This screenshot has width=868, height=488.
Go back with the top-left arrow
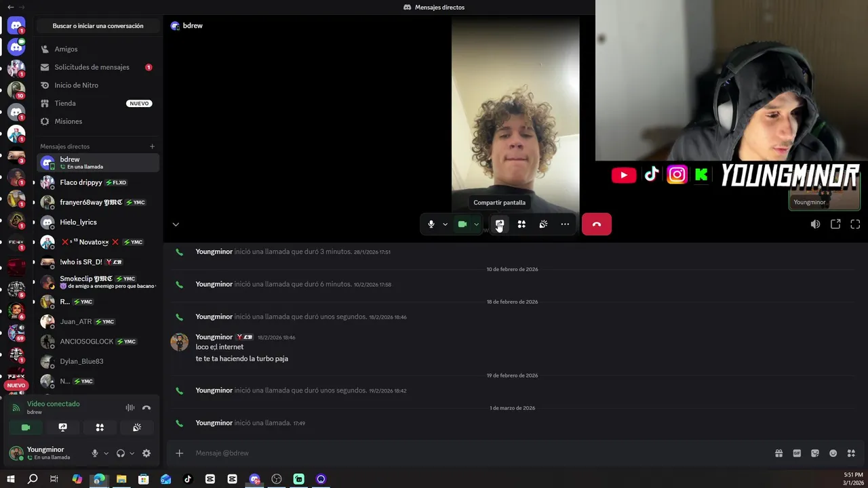[x=10, y=7]
